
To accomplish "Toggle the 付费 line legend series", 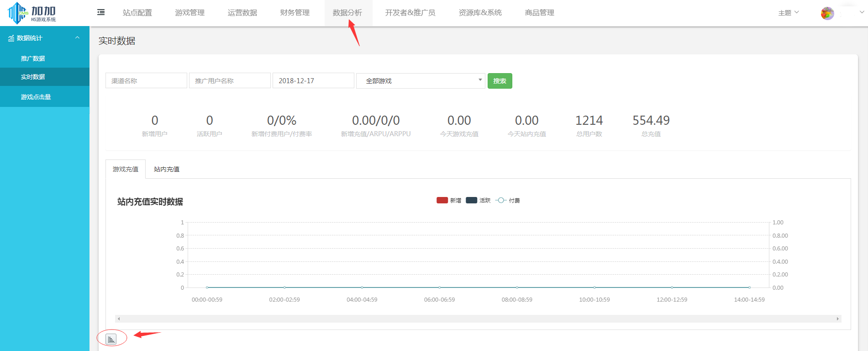I will coord(501,200).
